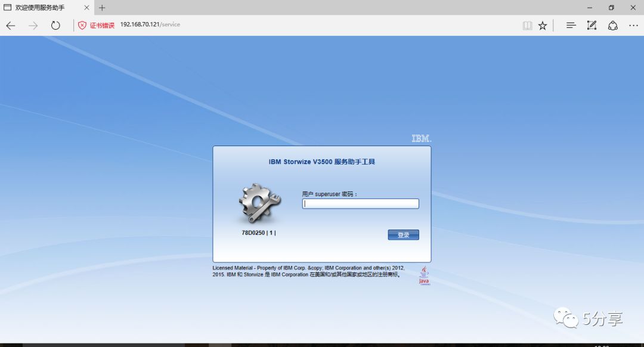Open the Web Note pen icon
Viewport: 644px width, 347px height.
pos(592,26)
